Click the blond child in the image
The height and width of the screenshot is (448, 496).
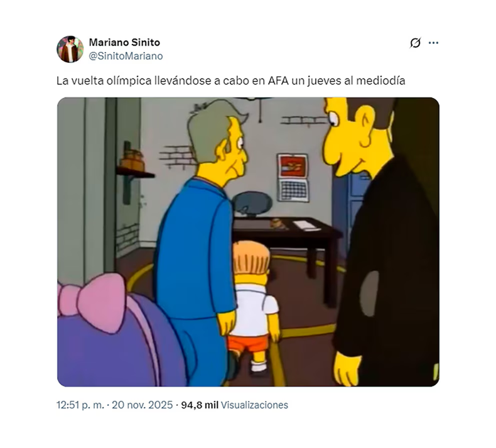(x=255, y=307)
